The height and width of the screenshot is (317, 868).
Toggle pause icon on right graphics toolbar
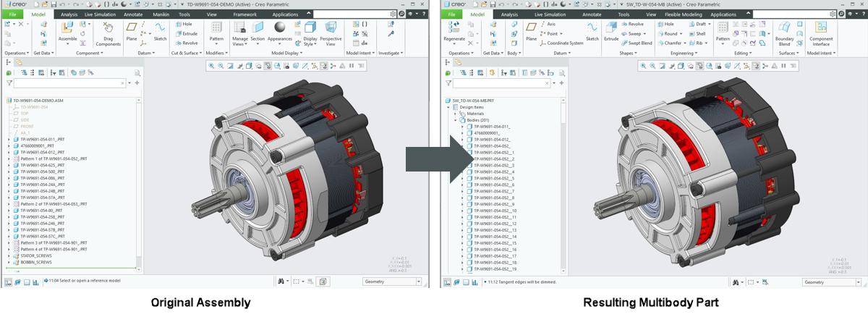[783, 66]
